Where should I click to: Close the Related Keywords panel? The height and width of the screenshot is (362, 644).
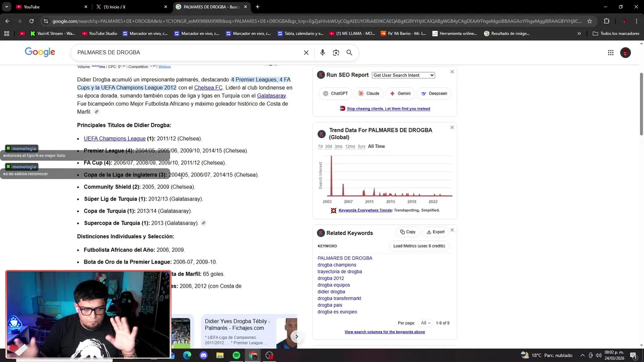pos(452,230)
